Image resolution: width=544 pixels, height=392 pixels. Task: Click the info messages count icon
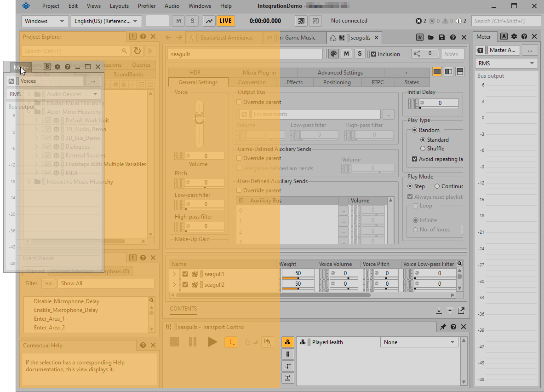(458, 21)
